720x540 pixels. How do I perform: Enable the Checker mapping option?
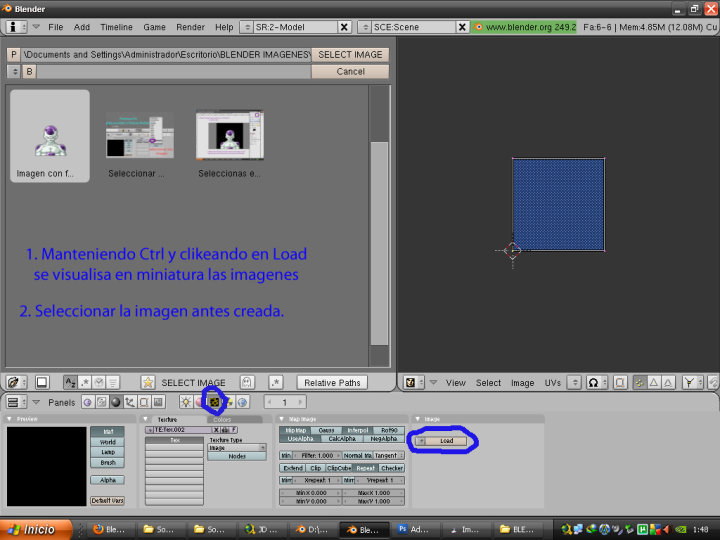pyautogui.click(x=392, y=468)
